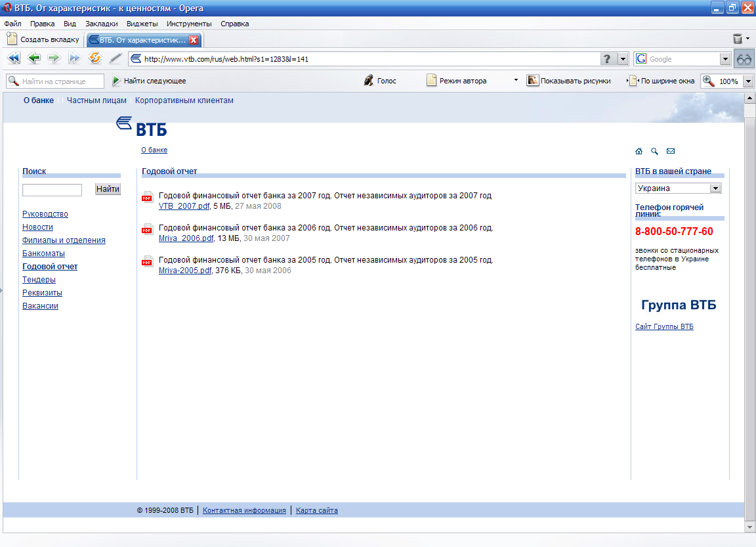Open the Инструменты menu

tap(189, 24)
